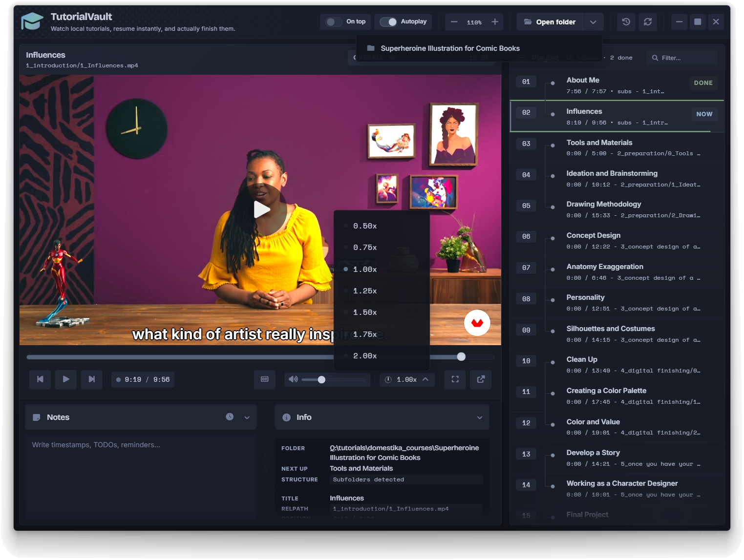Play Creating a Color Palette in playlist
The height and width of the screenshot is (560, 744).
click(616, 396)
